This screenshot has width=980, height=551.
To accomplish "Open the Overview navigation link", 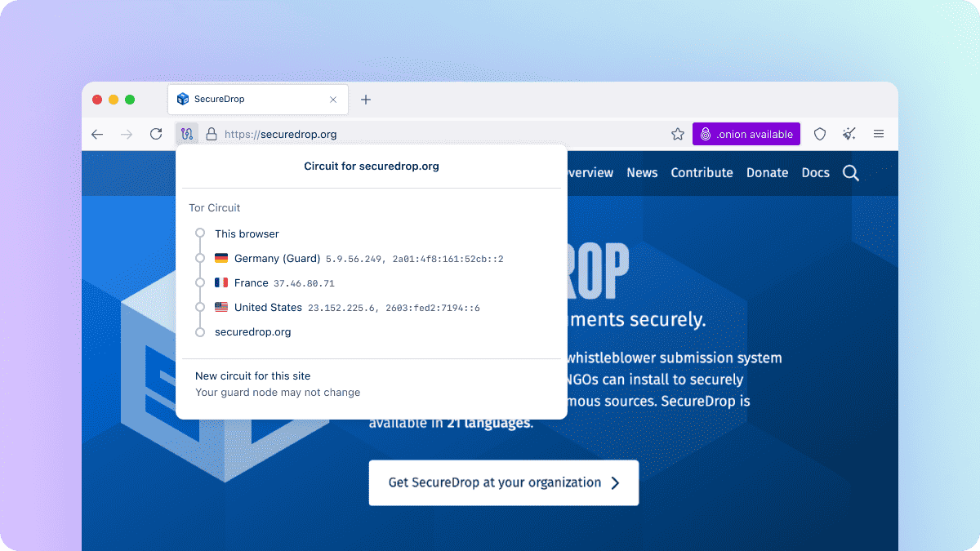I will (x=589, y=172).
